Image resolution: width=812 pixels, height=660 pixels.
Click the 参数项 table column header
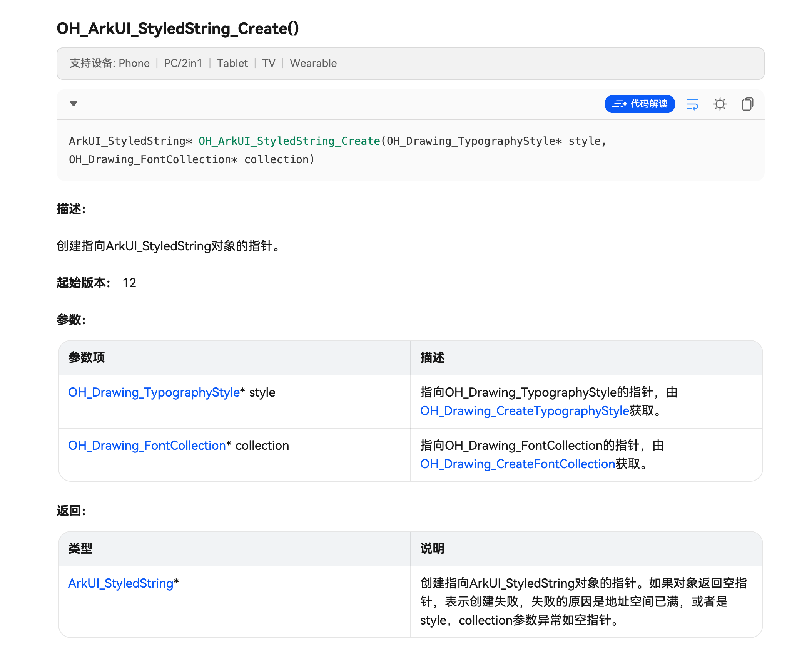click(x=87, y=358)
